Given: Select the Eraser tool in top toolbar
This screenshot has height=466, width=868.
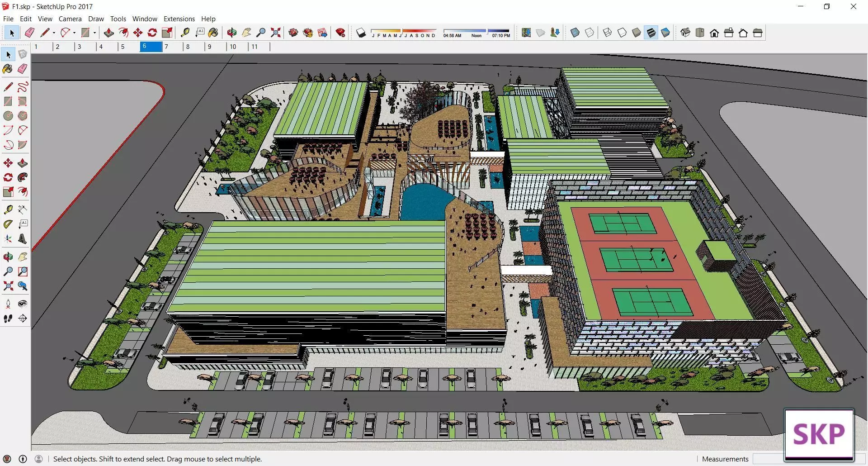Looking at the screenshot, I should [x=29, y=33].
